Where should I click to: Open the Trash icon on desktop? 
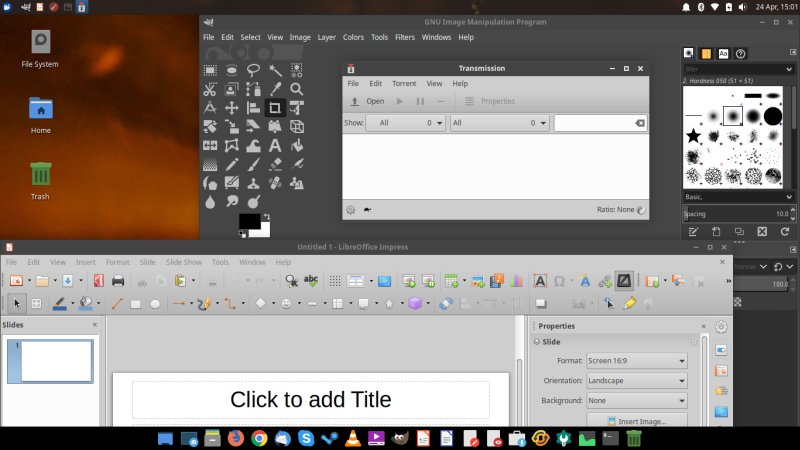pos(40,176)
